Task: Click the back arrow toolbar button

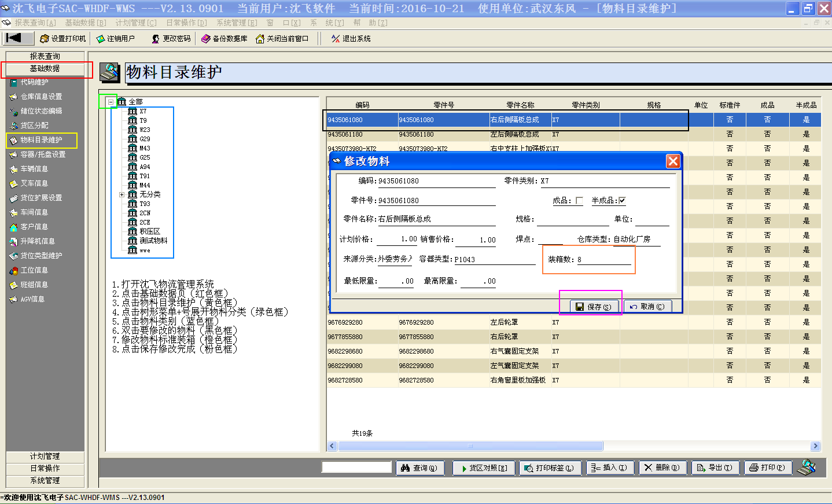Action: point(14,38)
